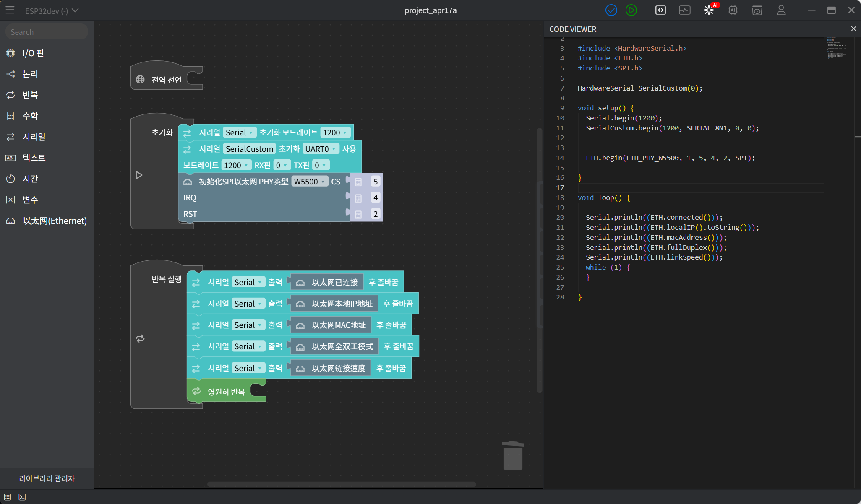
Task: Select the 시리얼 category
Action: [x=47, y=137]
